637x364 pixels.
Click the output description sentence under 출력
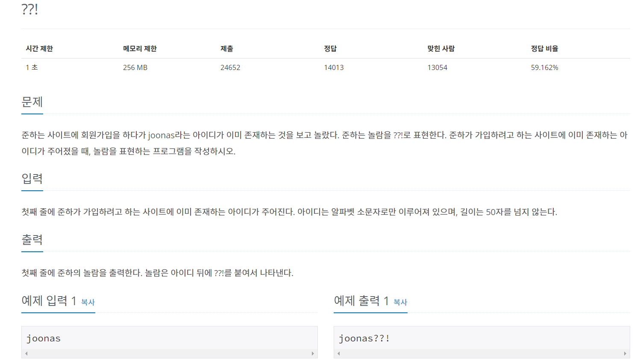[157, 273]
